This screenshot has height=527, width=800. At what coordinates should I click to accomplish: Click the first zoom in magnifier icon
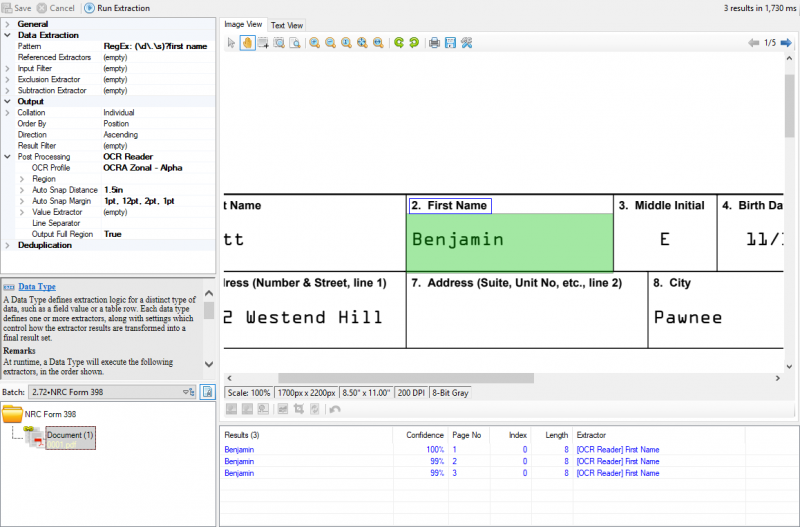pyautogui.click(x=314, y=43)
